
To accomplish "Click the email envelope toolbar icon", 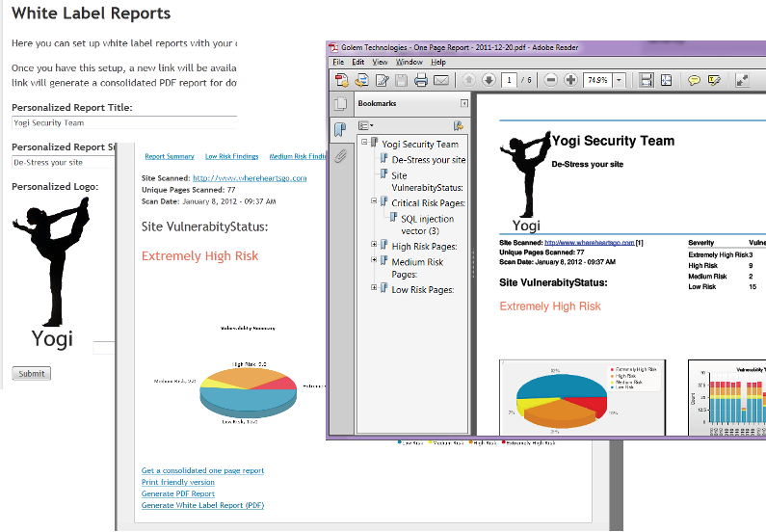I will (x=441, y=80).
